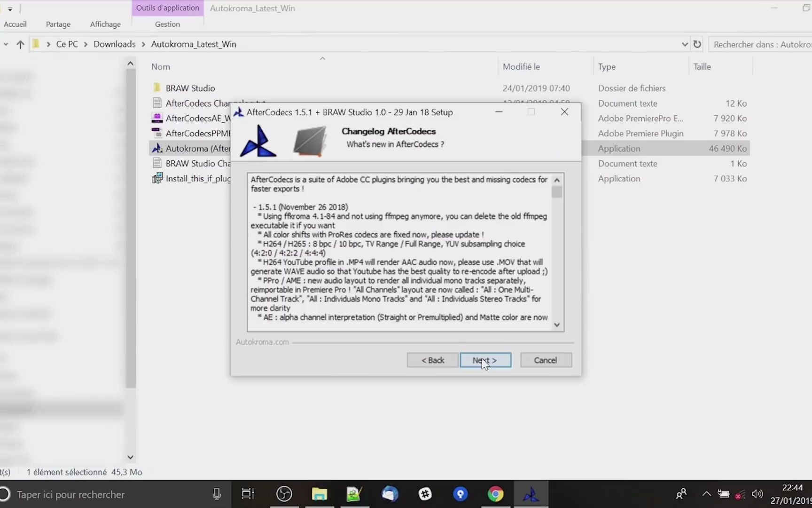Click the Autokroma setup taskbar icon
Viewport: 812px width, 508px height.
tap(531, 494)
